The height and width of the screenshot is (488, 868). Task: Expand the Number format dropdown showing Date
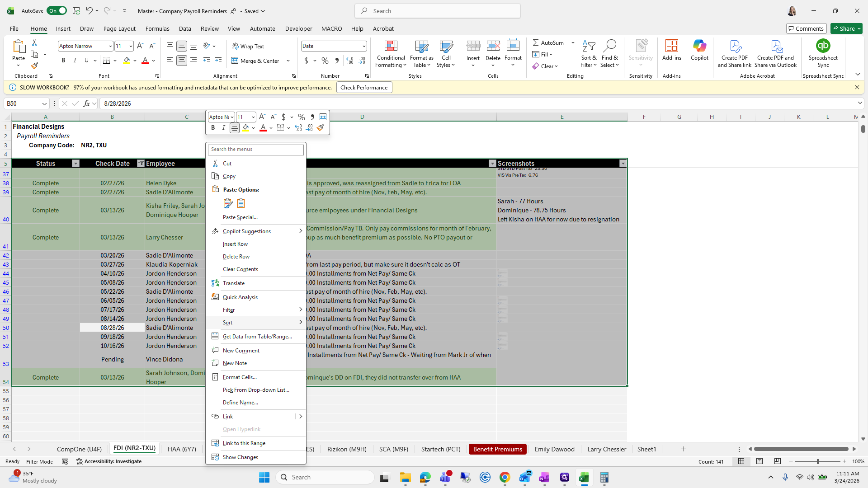point(363,46)
